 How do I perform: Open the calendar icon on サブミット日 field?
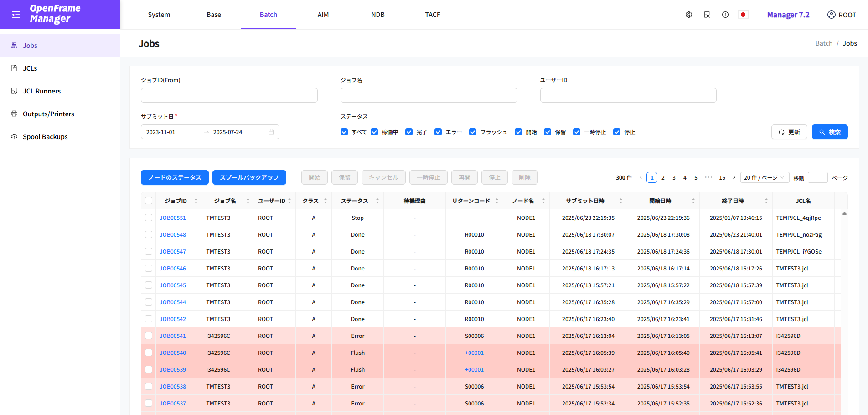click(271, 131)
